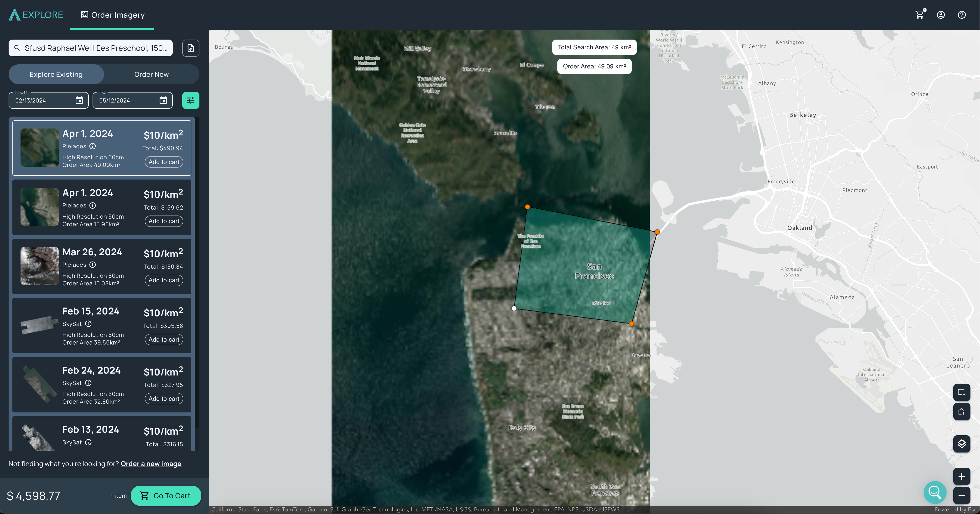Open the map layers button

point(961,444)
